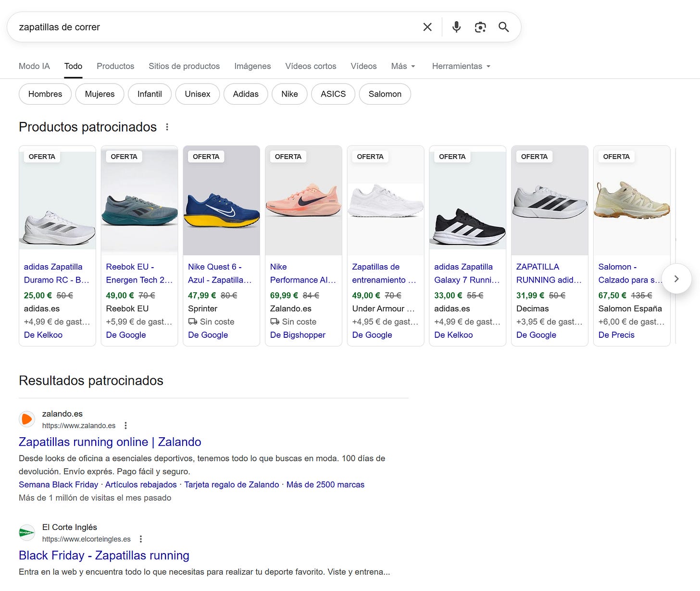Open ZAPATILLA RUNNING adidas link

pyautogui.click(x=549, y=273)
